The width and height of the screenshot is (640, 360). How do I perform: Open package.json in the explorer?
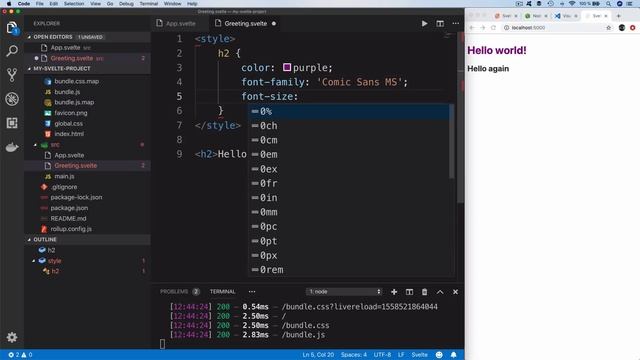69,208
